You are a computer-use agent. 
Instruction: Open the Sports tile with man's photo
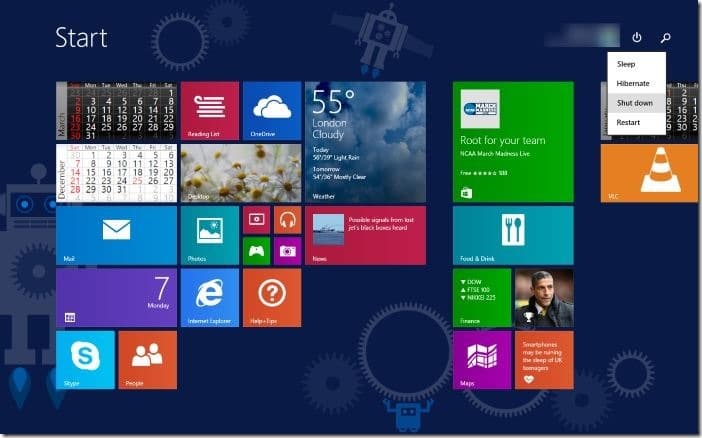pyautogui.click(x=544, y=297)
